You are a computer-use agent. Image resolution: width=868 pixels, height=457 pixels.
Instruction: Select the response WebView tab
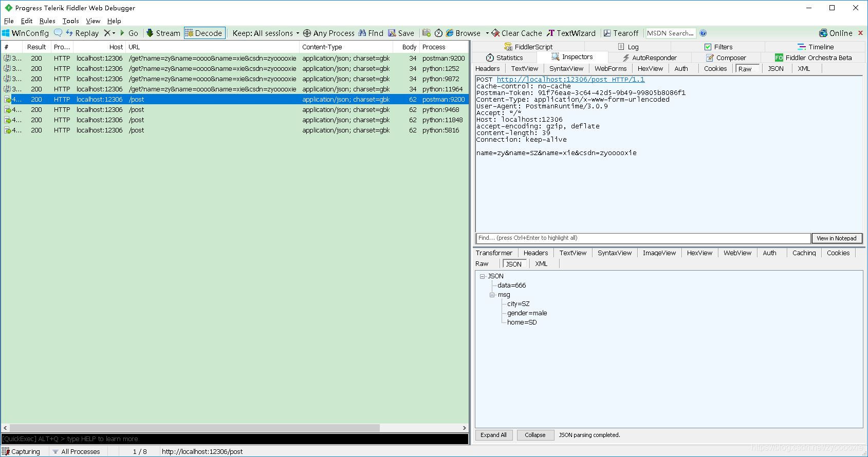point(737,253)
